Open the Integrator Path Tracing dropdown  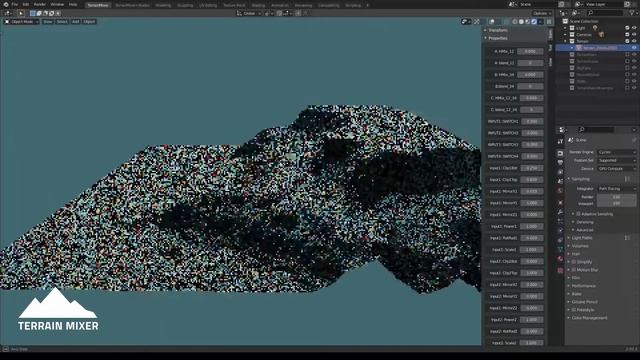tap(616, 189)
